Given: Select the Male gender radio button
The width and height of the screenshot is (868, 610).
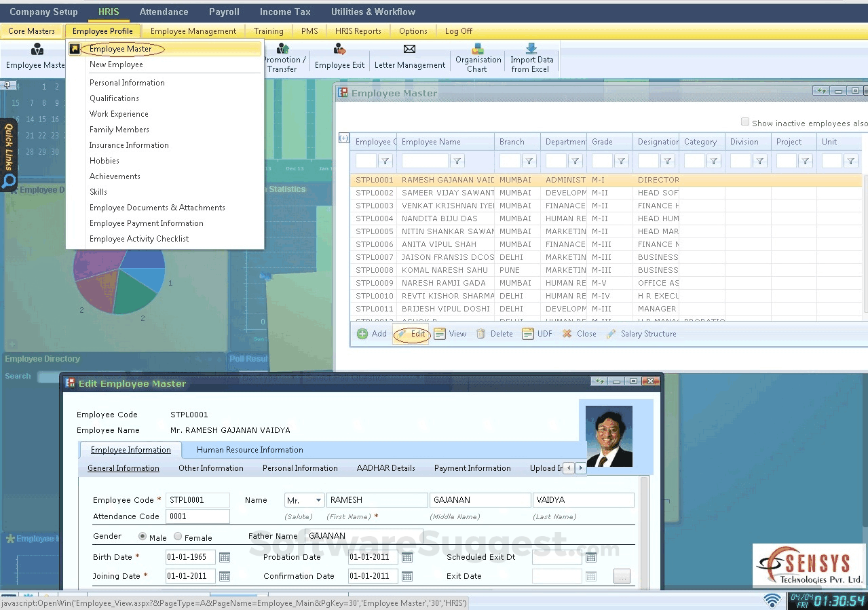Looking at the screenshot, I should 143,537.
